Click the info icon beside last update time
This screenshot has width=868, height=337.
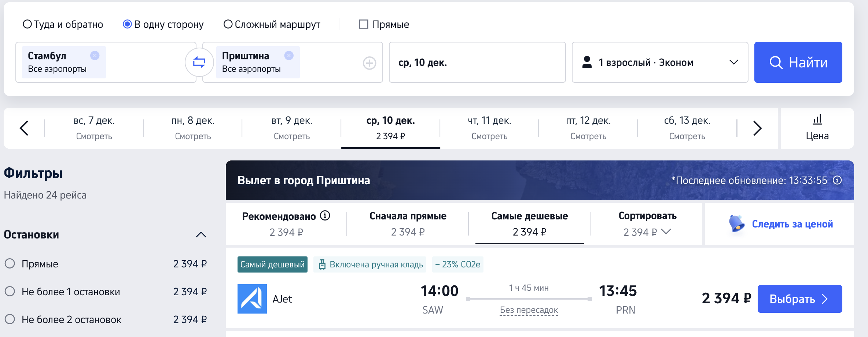[837, 180]
